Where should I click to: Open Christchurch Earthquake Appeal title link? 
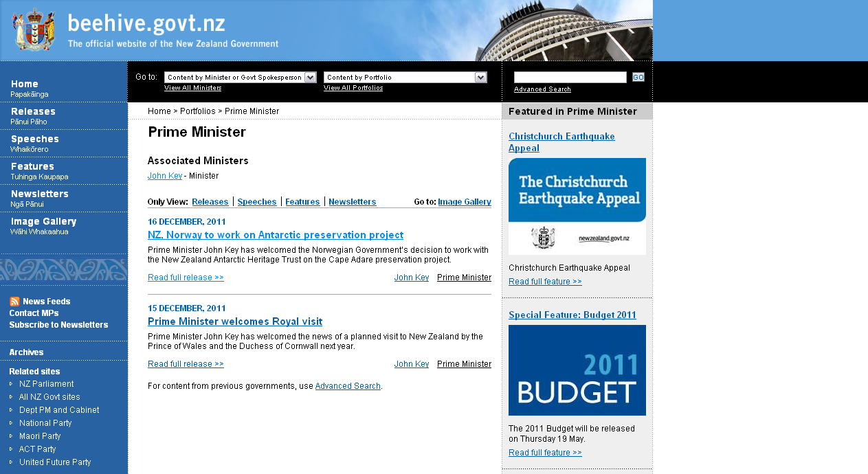[561, 142]
